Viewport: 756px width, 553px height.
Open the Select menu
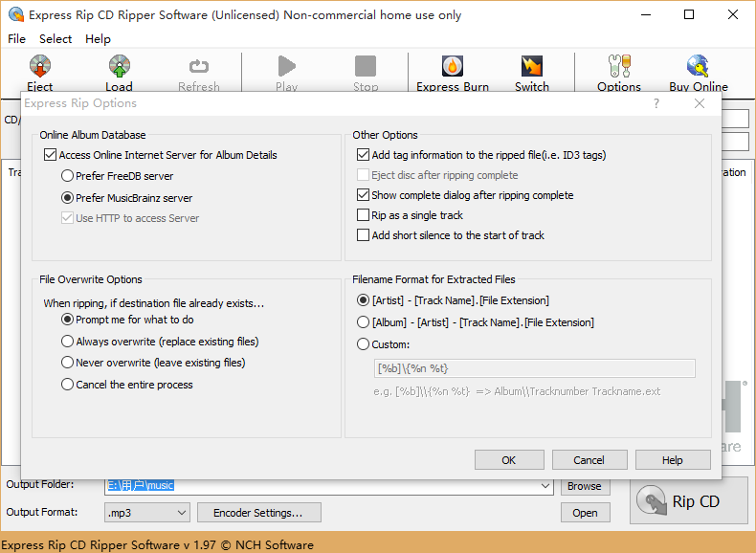click(x=56, y=39)
